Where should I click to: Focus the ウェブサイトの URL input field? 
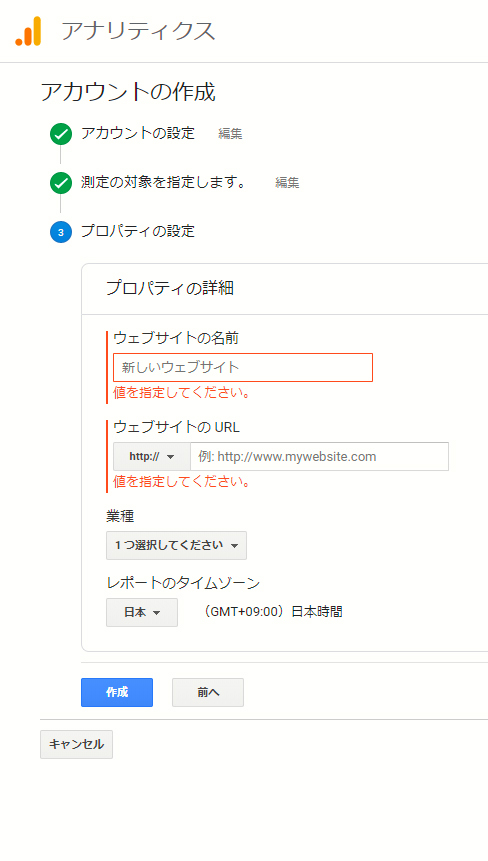(319, 456)
